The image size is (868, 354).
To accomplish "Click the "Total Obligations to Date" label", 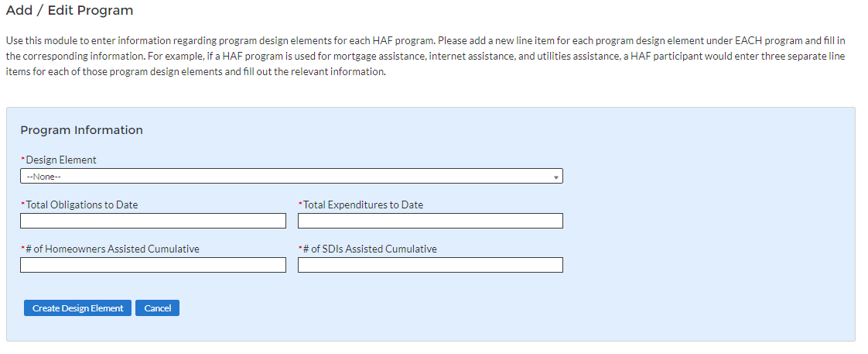I will coord(82,205).
